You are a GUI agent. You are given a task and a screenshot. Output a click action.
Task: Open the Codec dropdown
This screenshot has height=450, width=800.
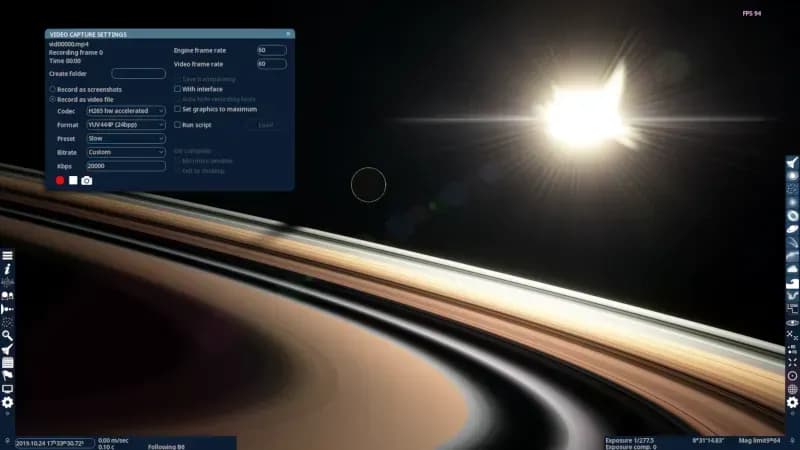(126, 111)
